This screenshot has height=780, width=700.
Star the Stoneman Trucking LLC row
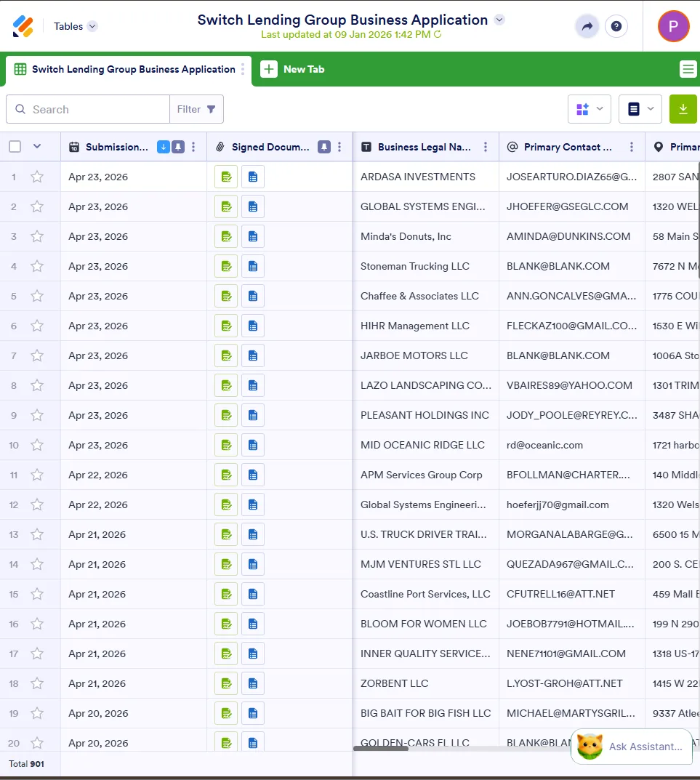[37, 266]
